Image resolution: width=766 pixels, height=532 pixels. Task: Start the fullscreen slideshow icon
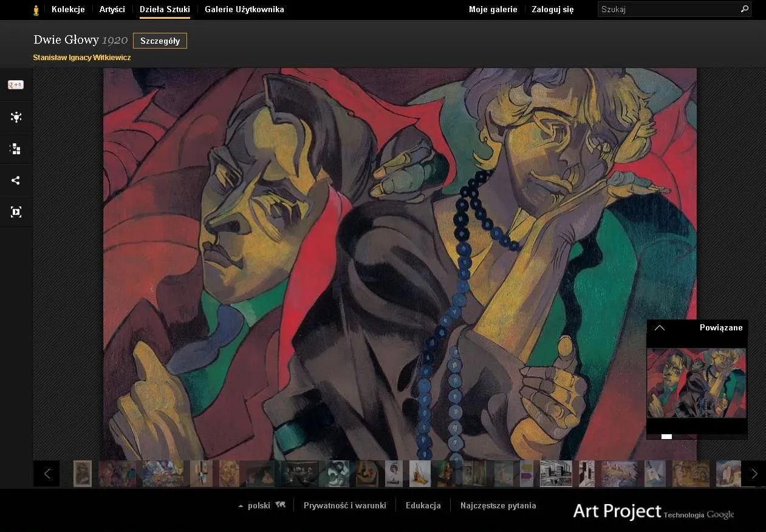(16, 212)
